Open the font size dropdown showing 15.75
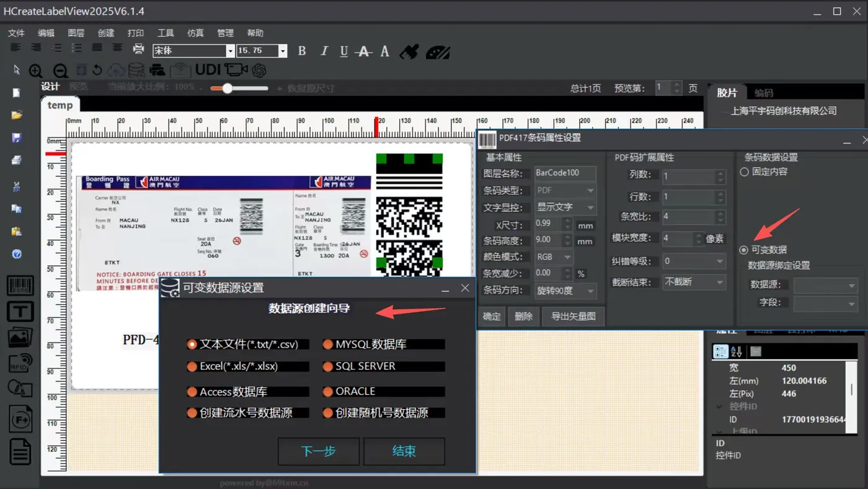Screen dimensions: 868x489 tap(283, 51)
